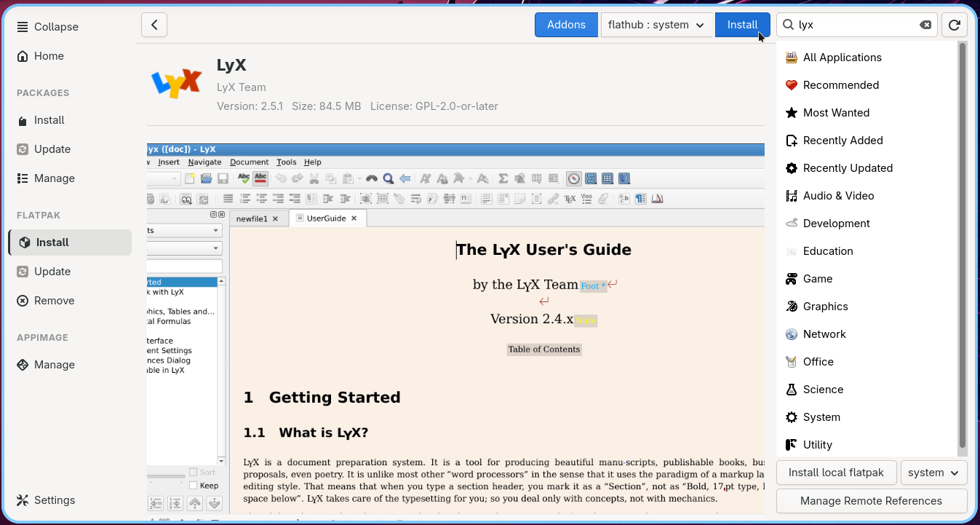Select the Science category
Screen dimensions: 980x525
click(x=867, y=390)
